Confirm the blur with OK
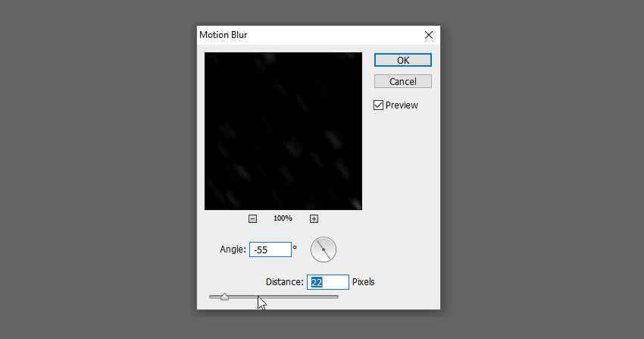Screen dimensions: 644x339 (x=403, y=60)
